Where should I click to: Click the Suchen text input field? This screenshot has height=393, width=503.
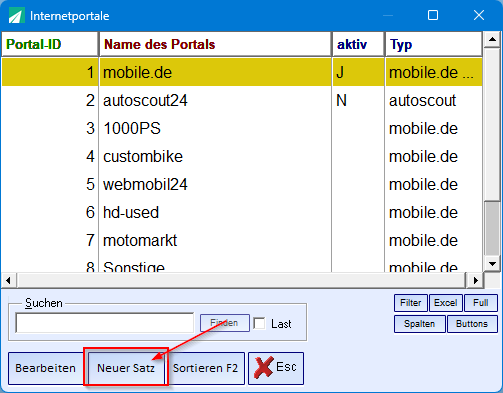[105, 323]
